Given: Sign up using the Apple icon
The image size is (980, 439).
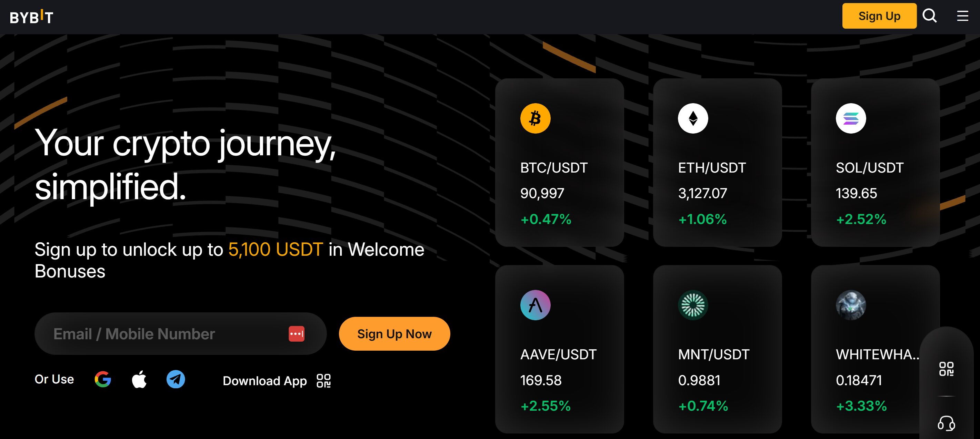Looking at the screenshot, I should pyautogui.click(x=140, y=379).
